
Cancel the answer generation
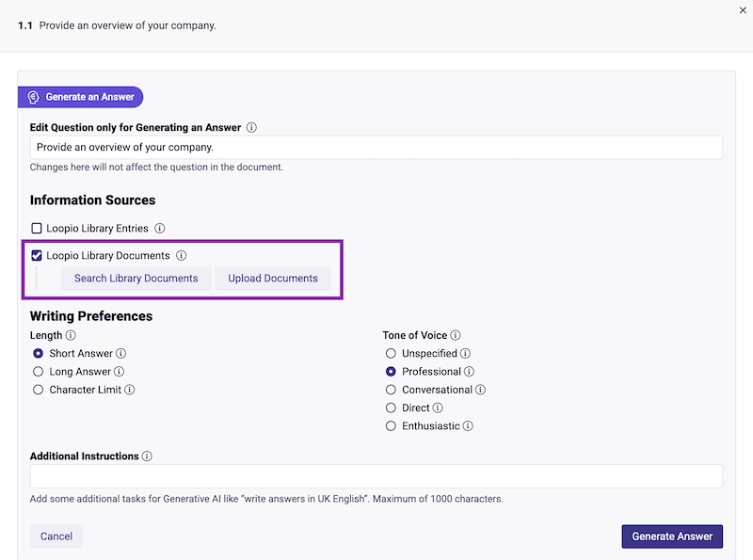coord(56,536)
